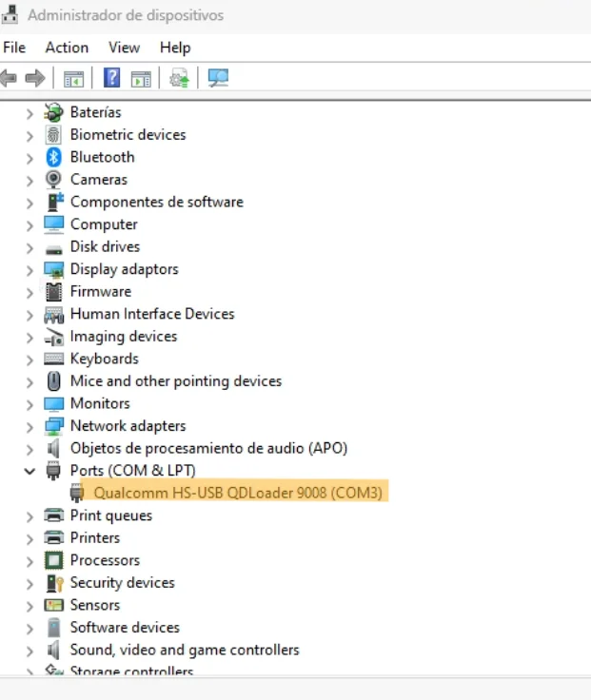Click the Componentes de software icon
Image resolution: width=591 pixels, height=700 pixels.
(54, 202)
